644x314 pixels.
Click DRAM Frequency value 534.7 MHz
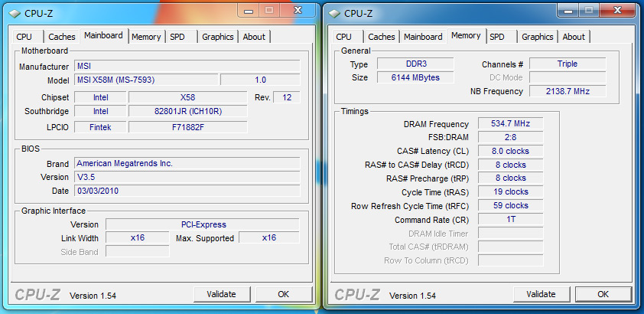(x=510, y=123)
